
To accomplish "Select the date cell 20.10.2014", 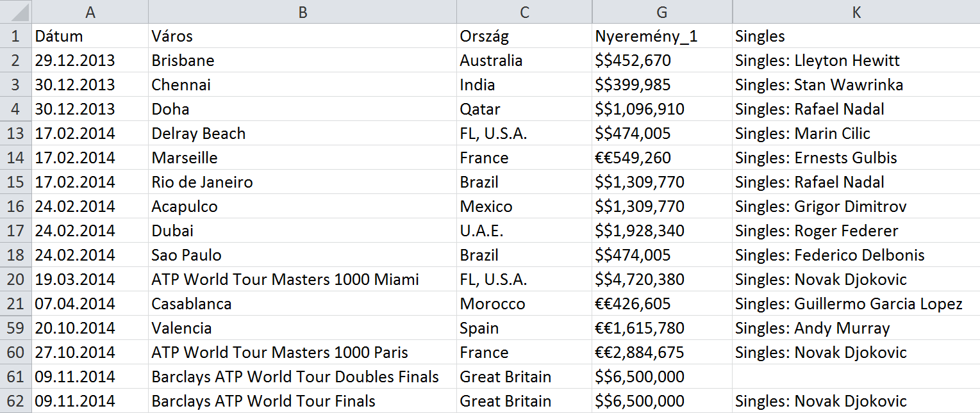I will tap(90, 328).
